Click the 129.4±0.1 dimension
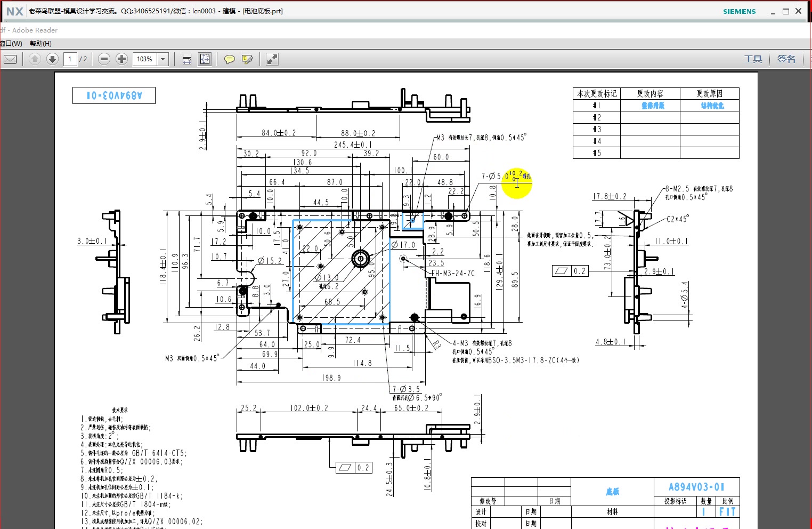Viewport: 812px width, 529px height. (499, 271)
